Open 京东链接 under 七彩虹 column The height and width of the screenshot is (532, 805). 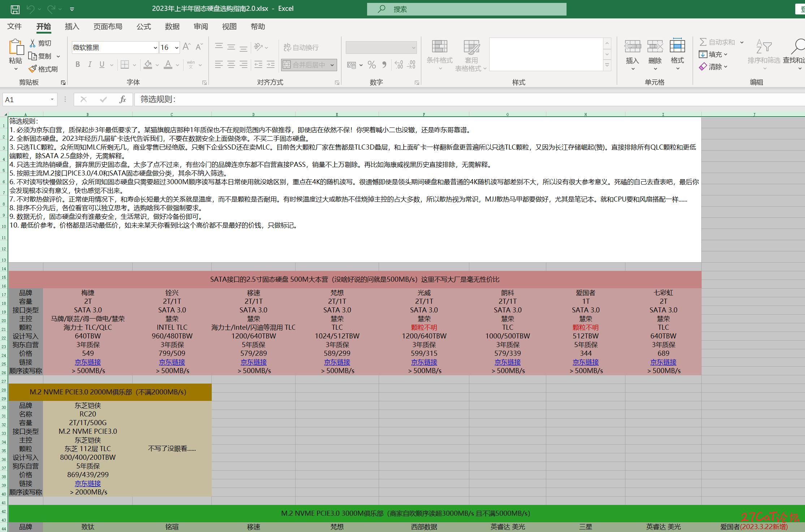coord(663,362)
